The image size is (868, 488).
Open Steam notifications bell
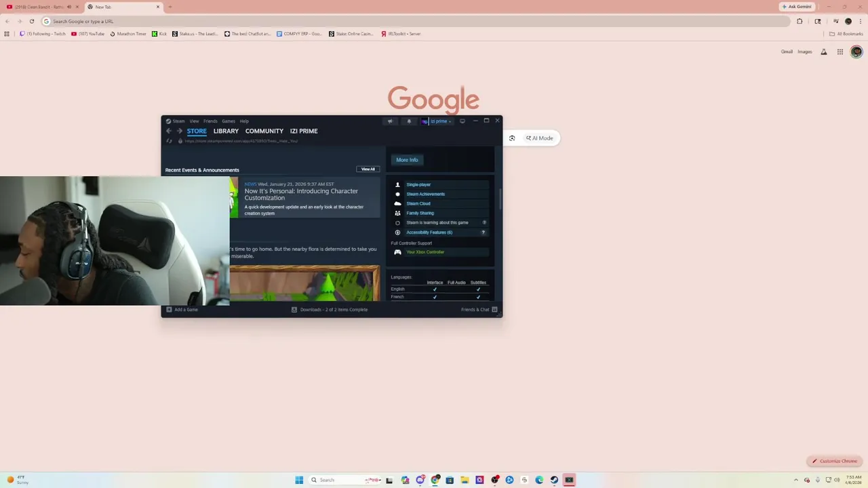pyautogui.click(x=409, y=121)
